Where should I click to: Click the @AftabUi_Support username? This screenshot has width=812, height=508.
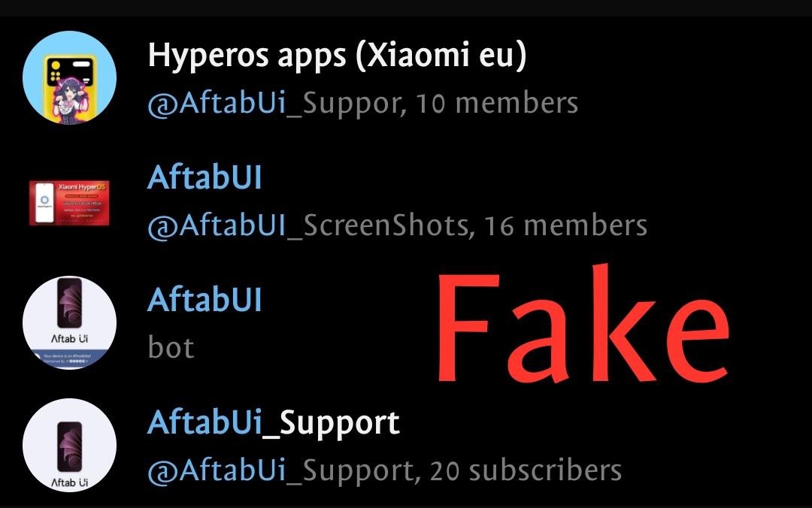pos(280,471)
